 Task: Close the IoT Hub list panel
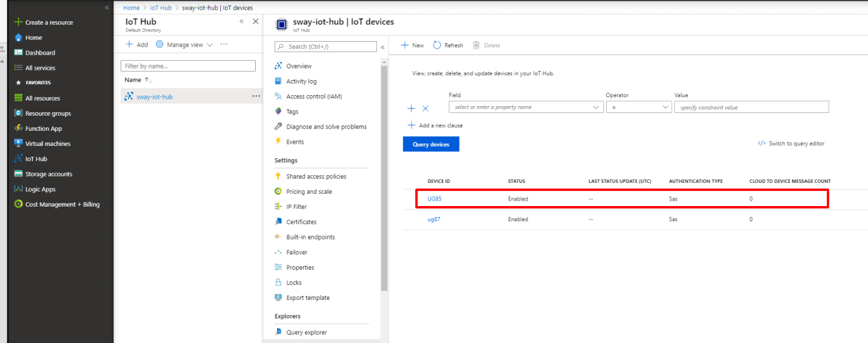tap(256, 22)
